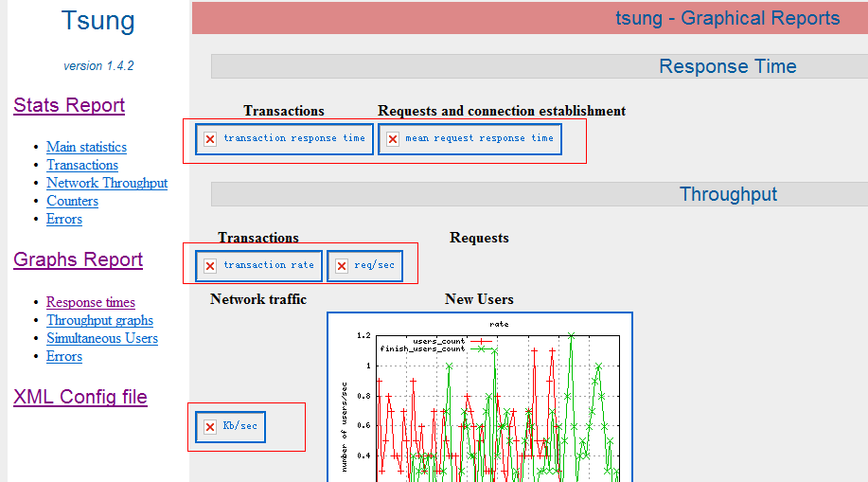The height and width of the screenshot is (482, 868).
Task: Open Response times link
Action: tap(91, 302)
